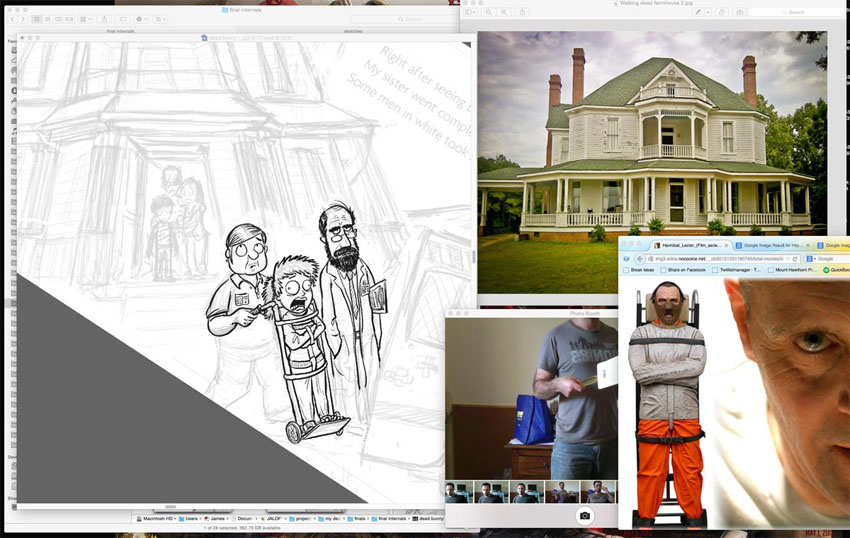Click the Finder back arrow
The height and width of the screenshot is (538, 850).
tap(13, 19)
